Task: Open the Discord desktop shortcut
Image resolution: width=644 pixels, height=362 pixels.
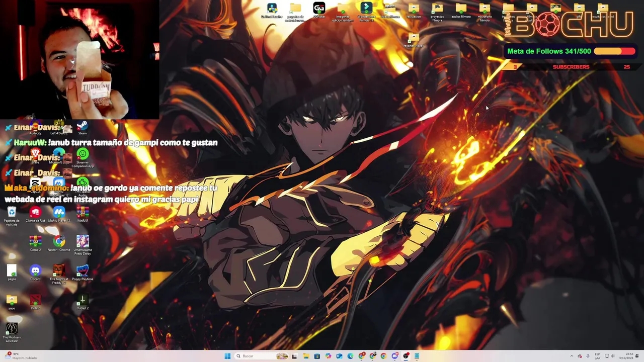Action: pos(35,273)
